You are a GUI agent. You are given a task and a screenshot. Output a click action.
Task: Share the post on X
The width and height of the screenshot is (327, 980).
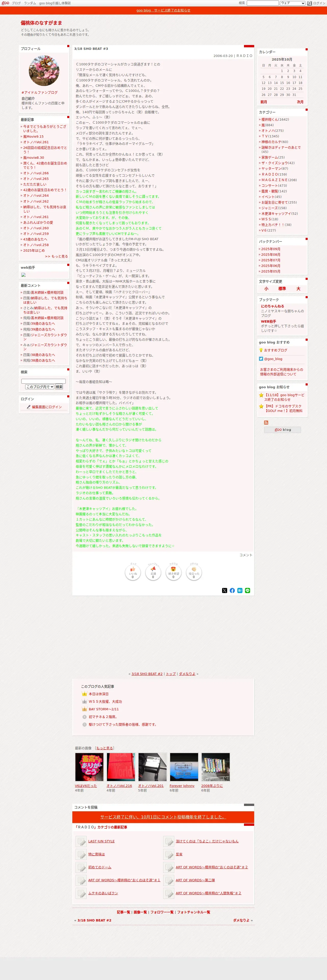(x=225, y=590)
